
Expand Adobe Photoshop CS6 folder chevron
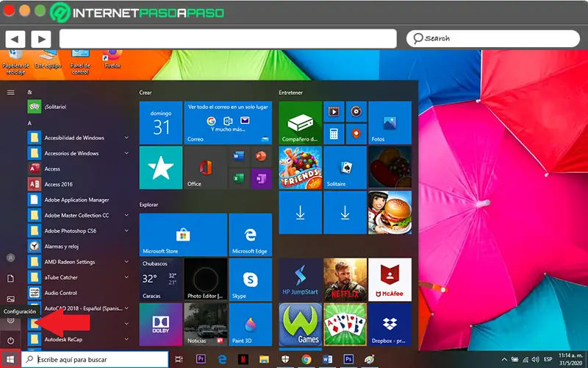(x=126, y=230)
